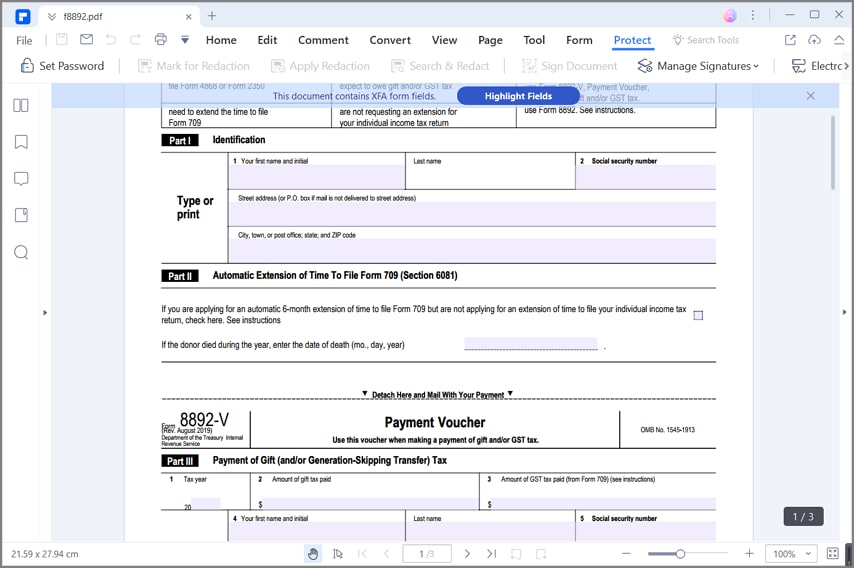Click the Email envelope icon
Screen dimensions: 854x568
[x=86, y=39]
